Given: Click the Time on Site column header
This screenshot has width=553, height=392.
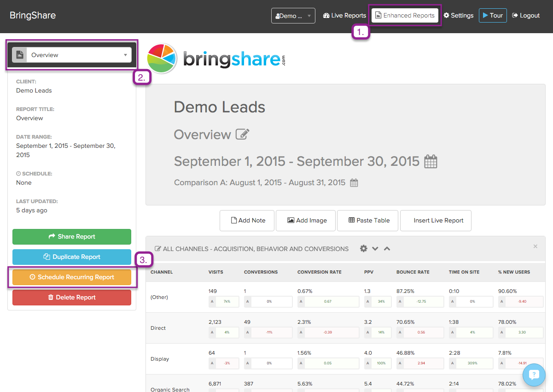Looking at the screenshot, I should [464, 272].
